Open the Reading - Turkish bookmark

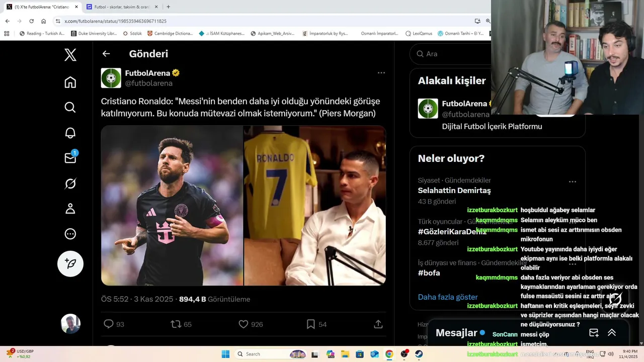tap(42, 34)
